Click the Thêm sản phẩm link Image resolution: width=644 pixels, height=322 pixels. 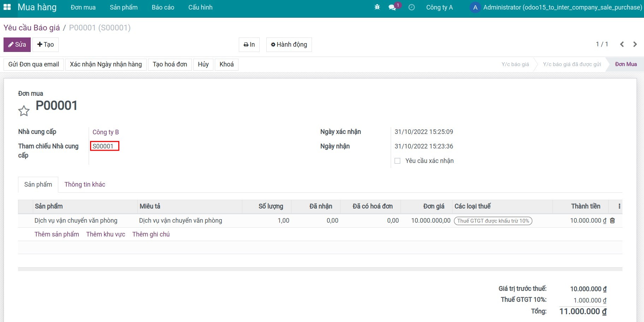click(57, 234)
